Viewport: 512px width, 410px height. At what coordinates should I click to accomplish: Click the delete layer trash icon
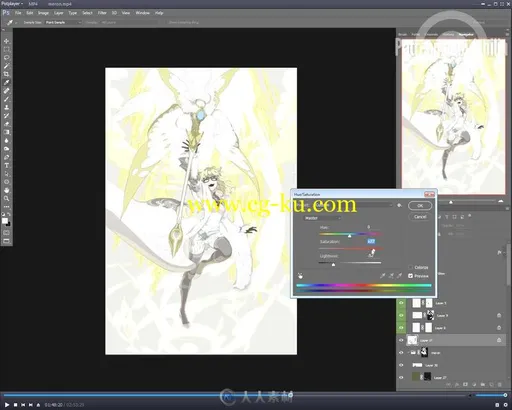pyautogui.click(x=499, y=384)
